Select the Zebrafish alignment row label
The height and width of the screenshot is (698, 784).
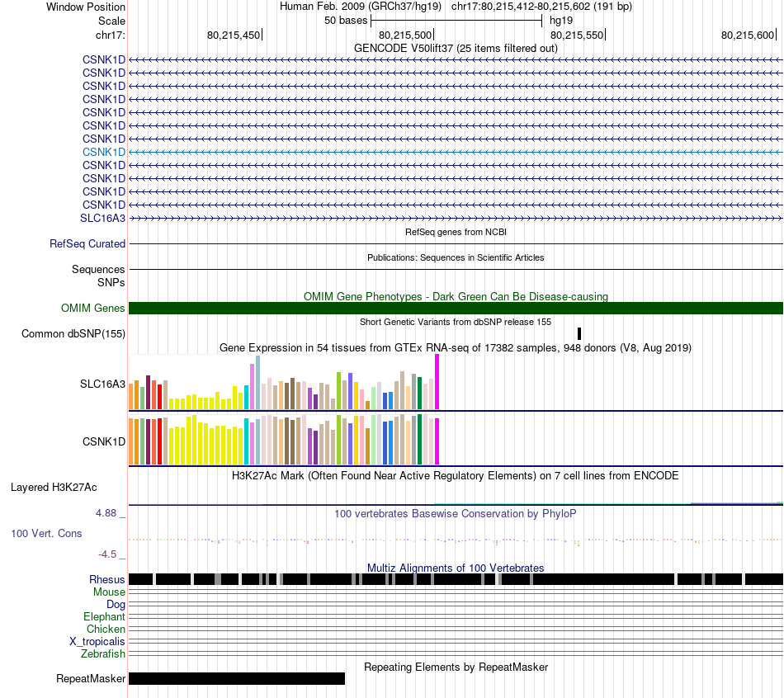pyautogui.click(x=103, y=654)
